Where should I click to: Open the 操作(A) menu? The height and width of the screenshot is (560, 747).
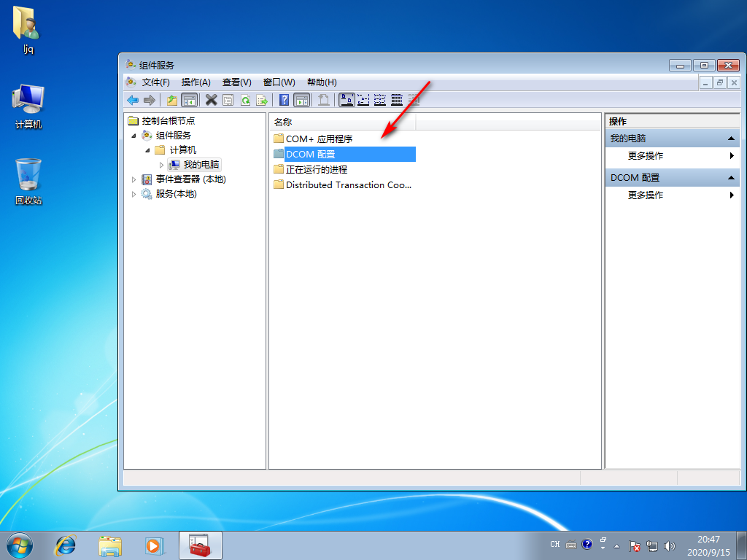tap(196, 82)
